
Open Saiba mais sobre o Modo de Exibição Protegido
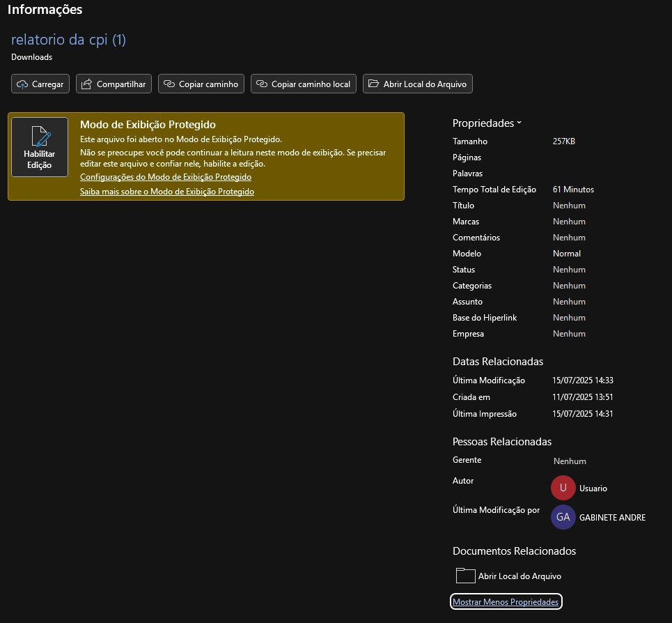pos(167,191)
